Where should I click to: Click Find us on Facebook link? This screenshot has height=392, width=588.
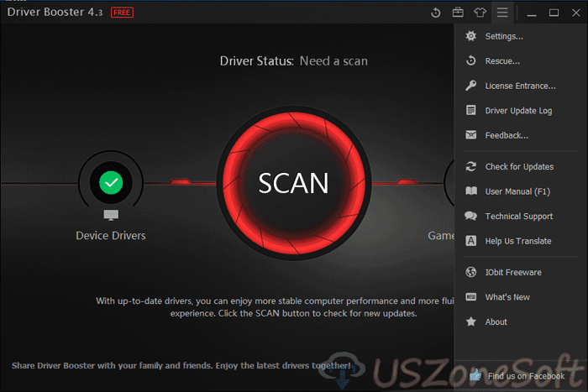click(x=526, y=376)
